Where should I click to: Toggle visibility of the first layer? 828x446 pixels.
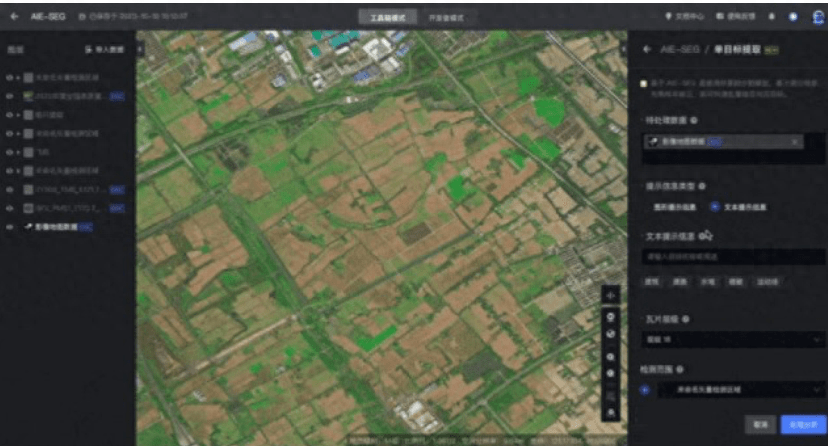click(x=8, y=77)
